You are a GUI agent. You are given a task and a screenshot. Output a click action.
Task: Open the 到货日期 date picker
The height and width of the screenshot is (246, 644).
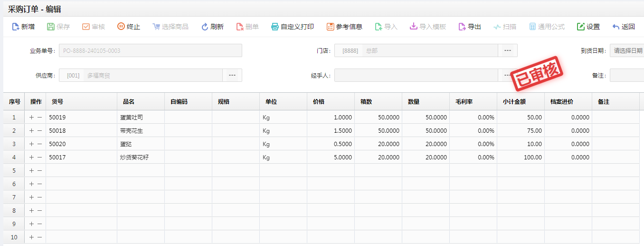pos(627,50)
